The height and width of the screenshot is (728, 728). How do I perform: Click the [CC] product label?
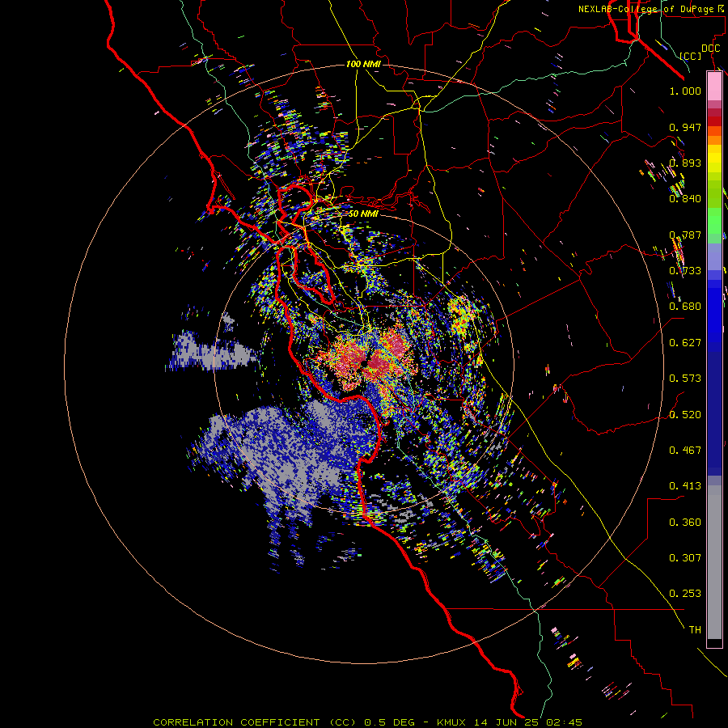[x=690, y=56]
